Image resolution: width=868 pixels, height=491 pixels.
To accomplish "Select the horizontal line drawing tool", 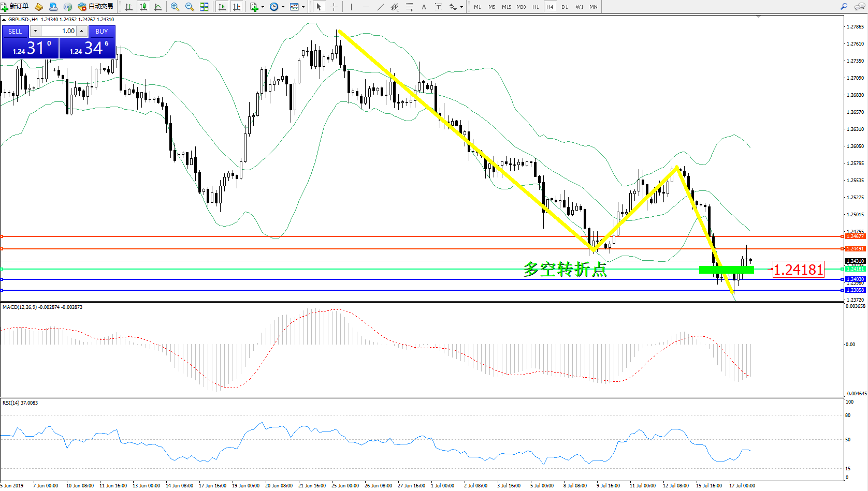I will [x=366, y=7].
